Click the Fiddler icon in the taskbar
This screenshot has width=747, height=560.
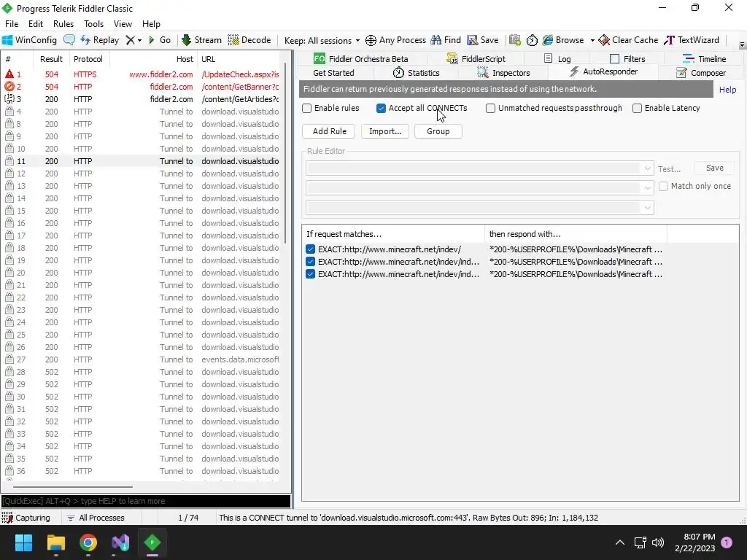152,542
